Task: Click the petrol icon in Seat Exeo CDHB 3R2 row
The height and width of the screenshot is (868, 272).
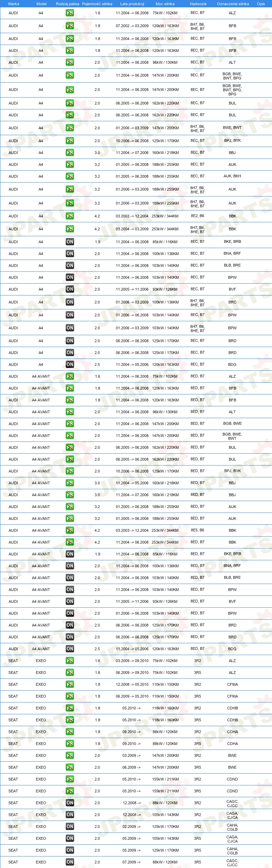Action: (70, 708)
